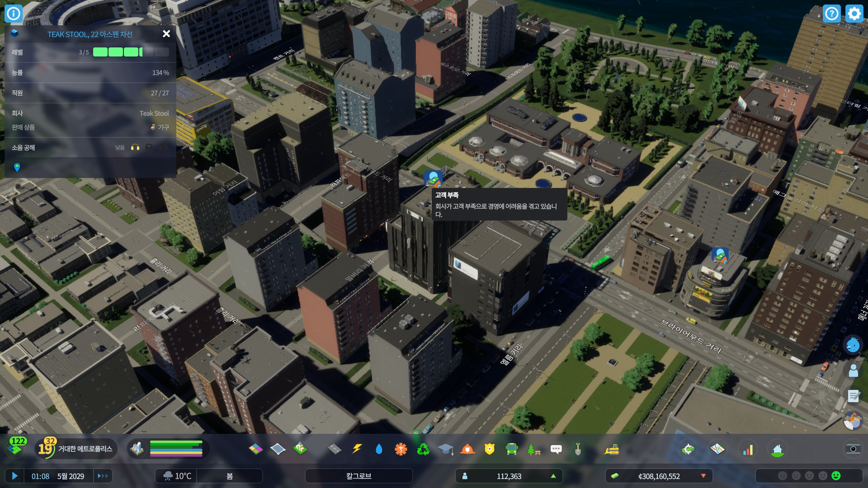The height and width of the screenshot is (488, 868).
Task: Expand money budget panel ¢308,160,552
Action: (x=659, y=476)
